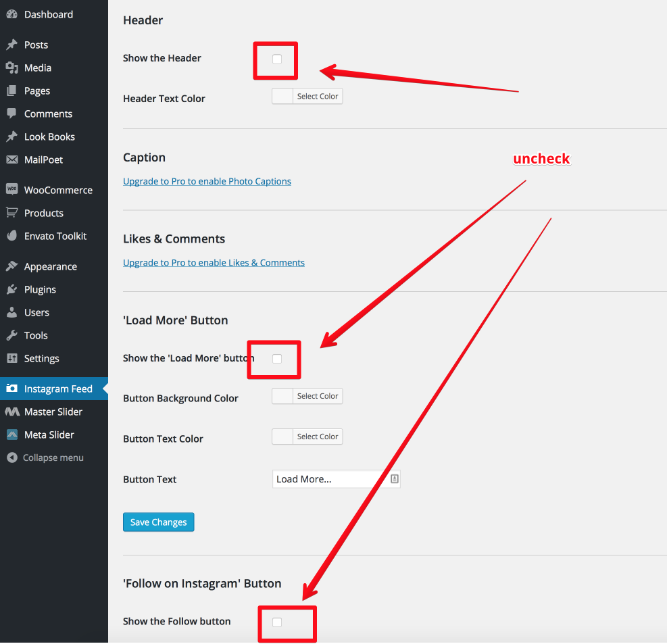Select Instagram Feed menu item
Viewport: 667px width, 644px height.
tap(54, 389)
